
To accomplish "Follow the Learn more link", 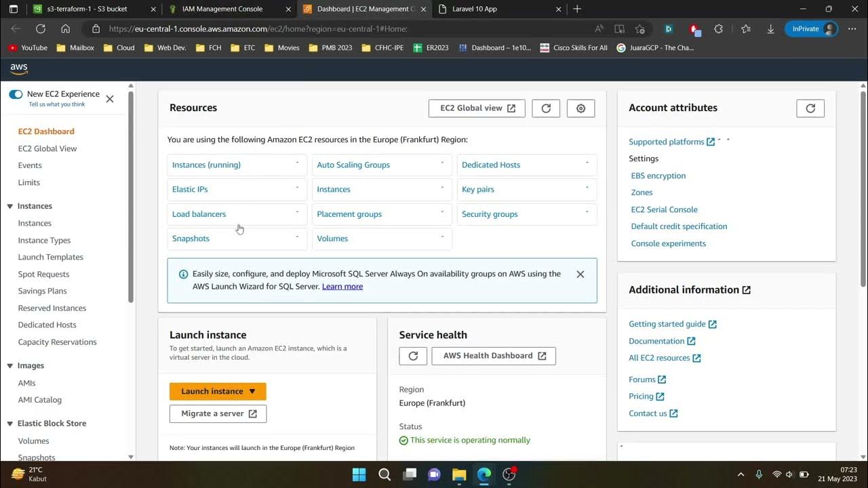I will (342, 287).
